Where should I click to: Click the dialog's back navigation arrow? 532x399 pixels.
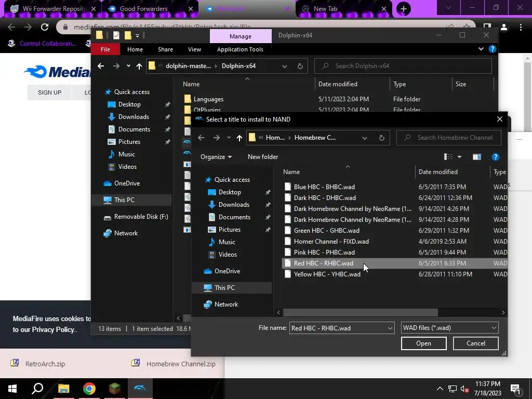point(201,138)
